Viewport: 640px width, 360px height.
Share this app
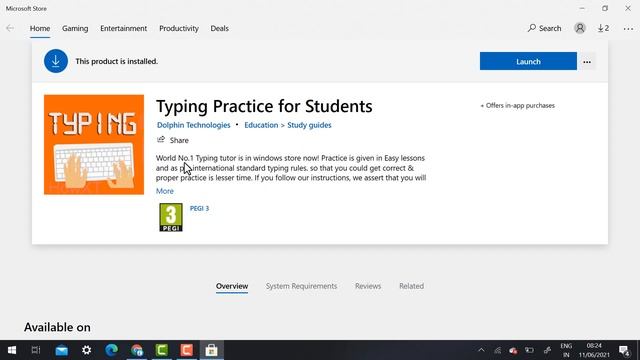click(173, 140)
